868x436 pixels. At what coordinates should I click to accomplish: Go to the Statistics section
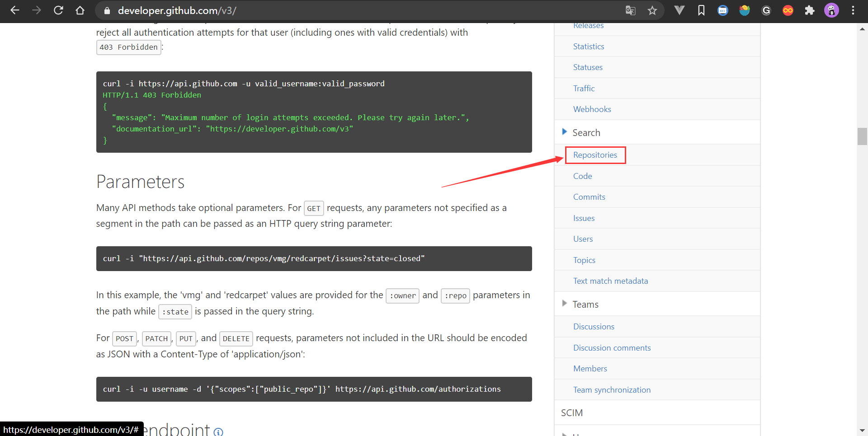[588, 46]
